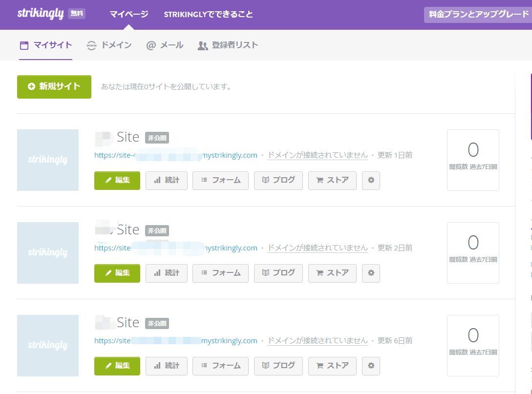Open the フォーム view for the first site

point(220,181)
